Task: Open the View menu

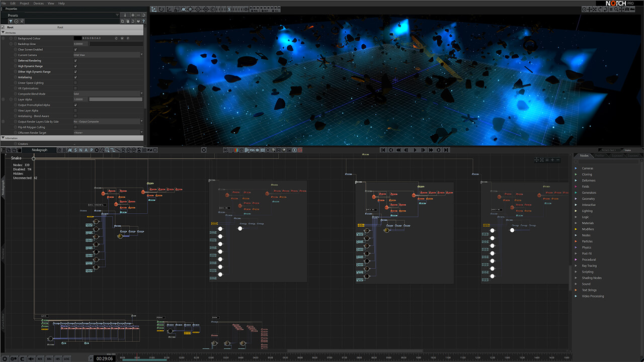Action: click(x=51, y=3)
